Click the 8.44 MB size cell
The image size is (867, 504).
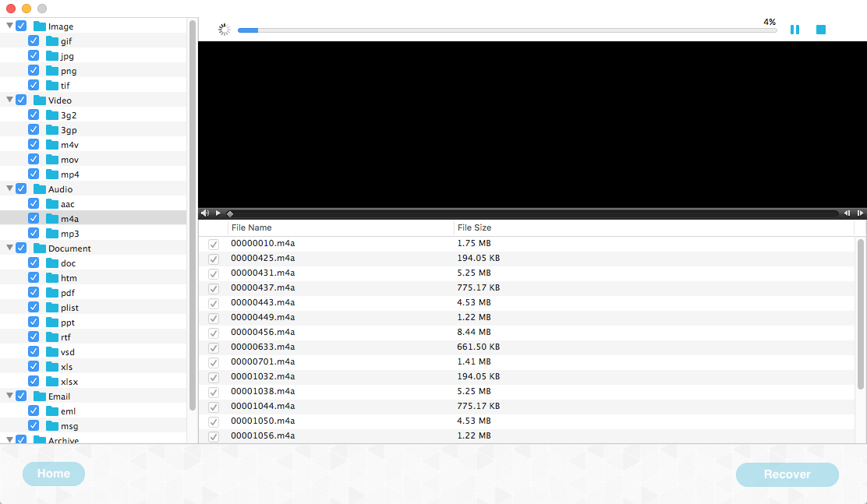click(474, 332)
